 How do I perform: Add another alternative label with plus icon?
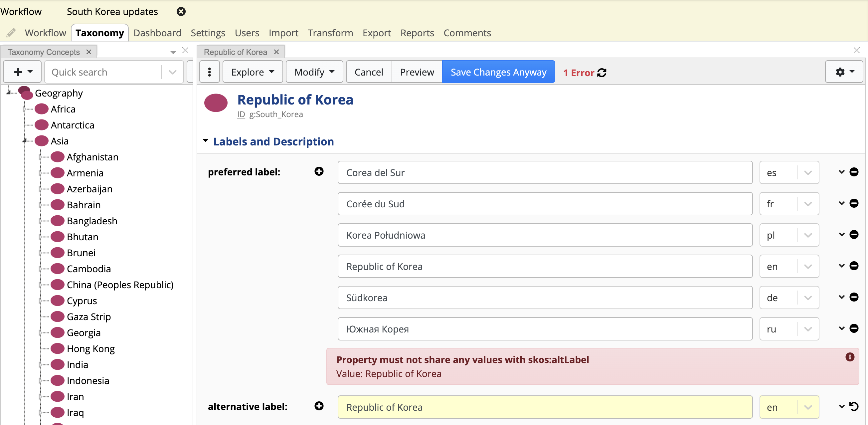[x=319, y=406]
